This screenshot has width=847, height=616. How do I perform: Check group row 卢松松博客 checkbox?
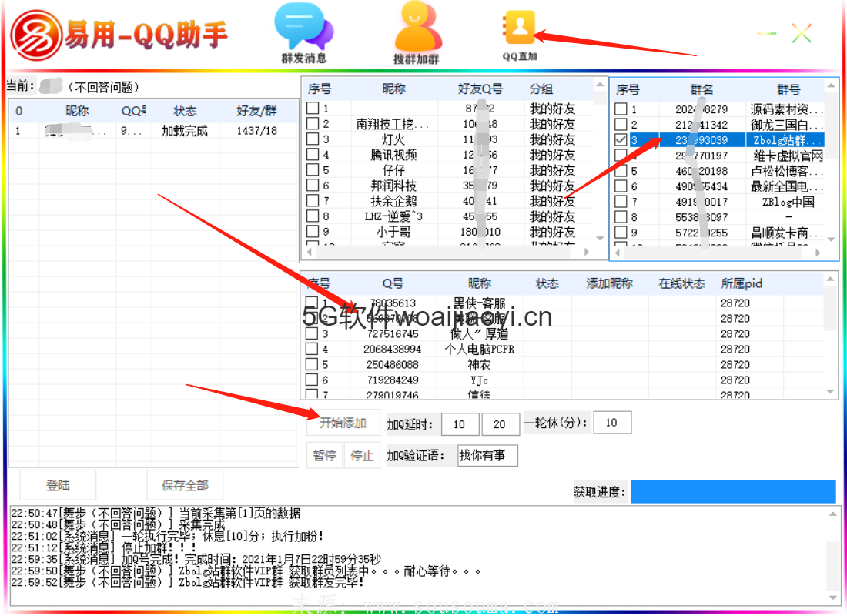[621, 171]
